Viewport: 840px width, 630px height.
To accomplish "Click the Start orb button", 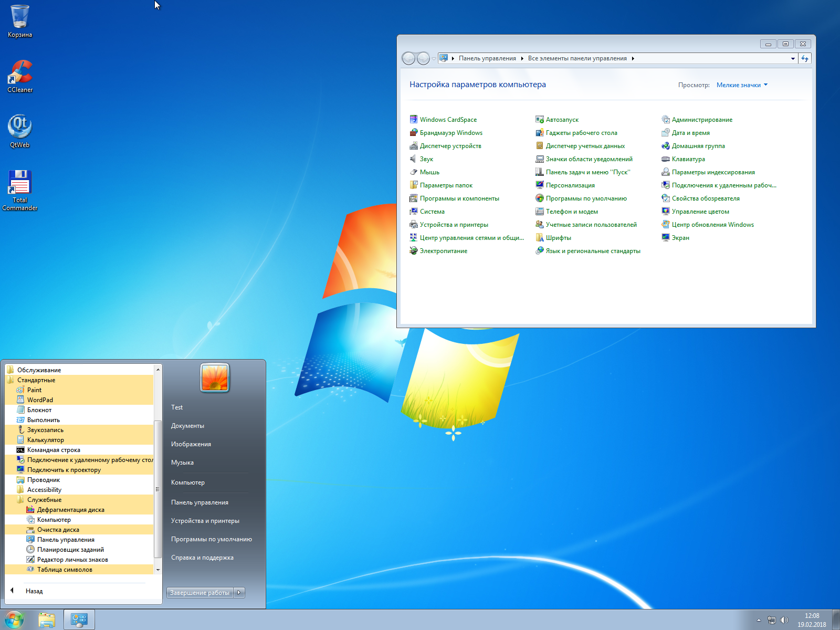I will tap(14, 620).
